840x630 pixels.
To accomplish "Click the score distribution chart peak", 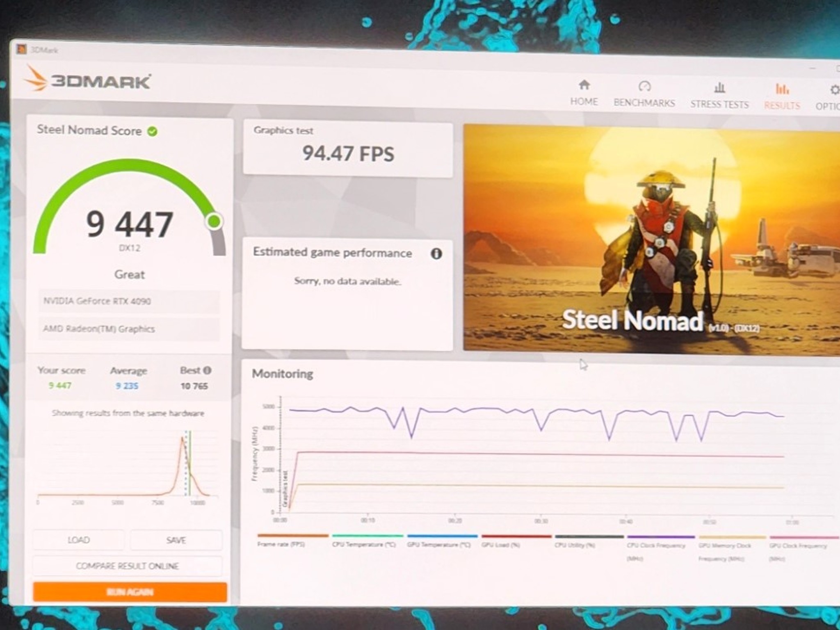I will pos(183,439).
